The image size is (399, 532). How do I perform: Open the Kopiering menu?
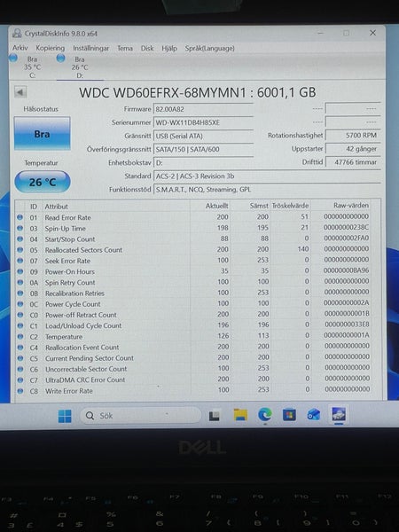coord(51,48)
